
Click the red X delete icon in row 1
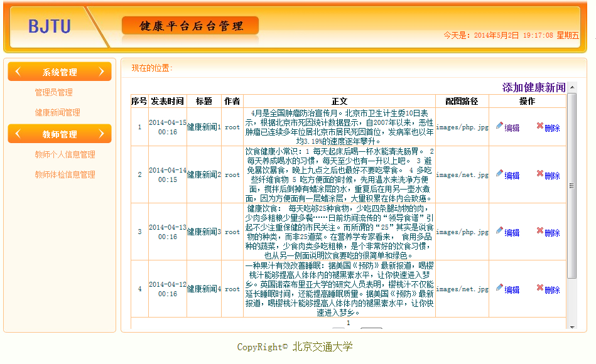[x=541, y=126]
